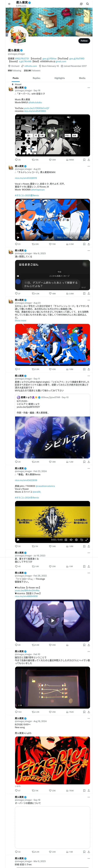The image size is (98, 868).
Task: Seek the 春嵐 Remix video progress bar
Action: 52,535
